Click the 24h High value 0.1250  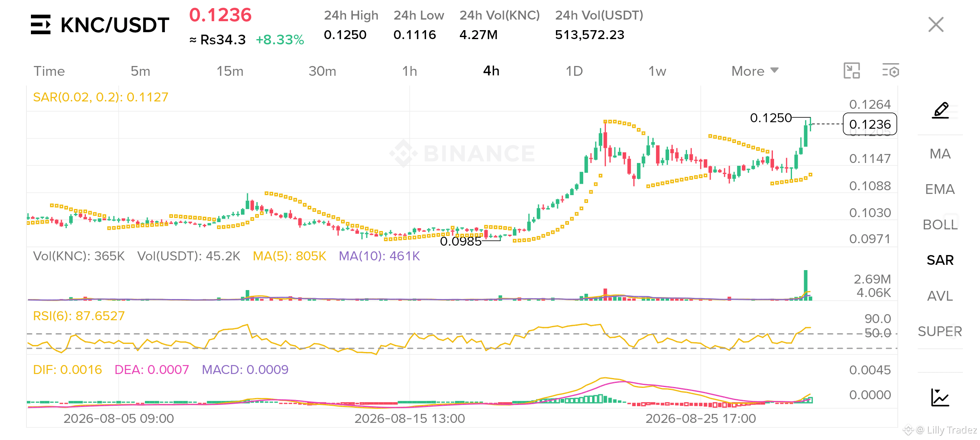[x=345, y=35]
